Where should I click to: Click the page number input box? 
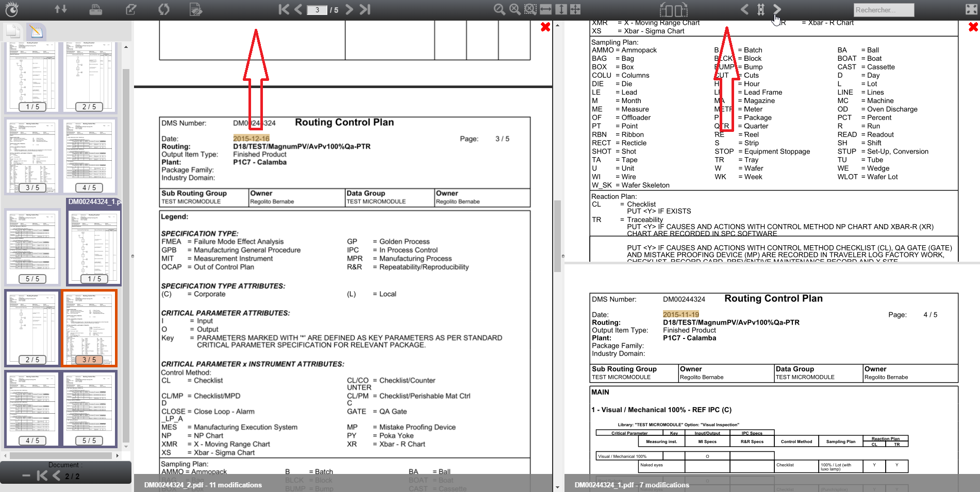[x=317, y=10]
